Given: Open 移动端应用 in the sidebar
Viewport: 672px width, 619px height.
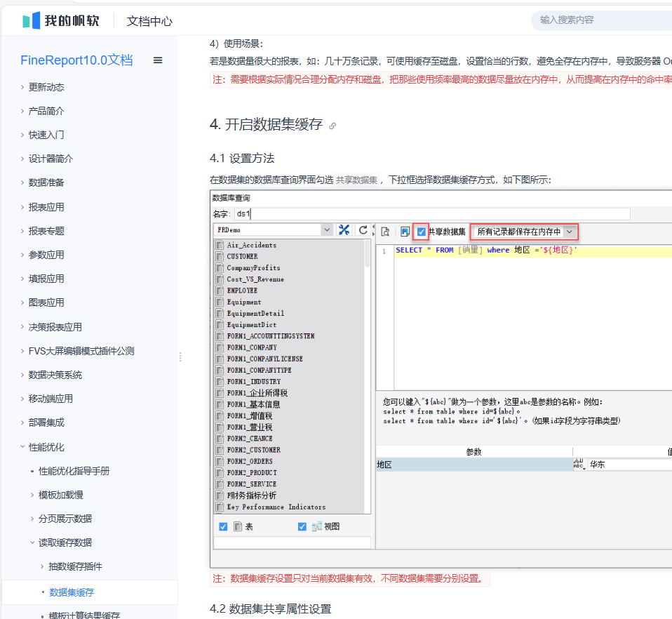Looking at the screenshot, I should pyautogui.click(x=51, y=399).
